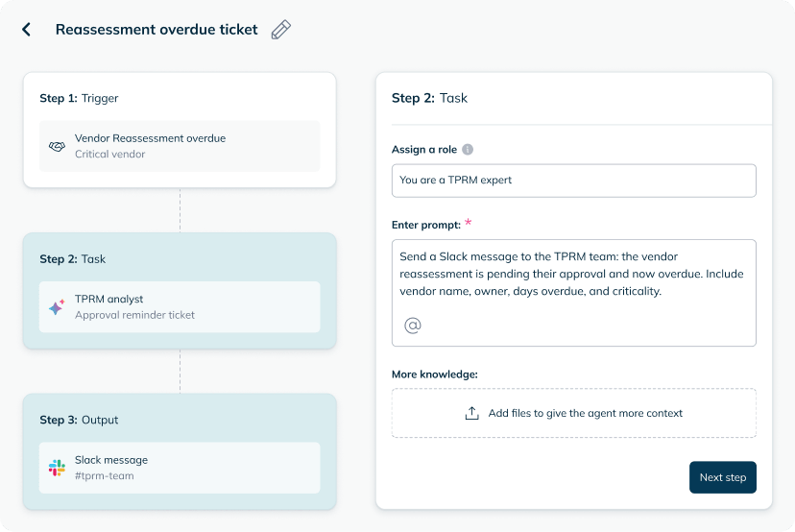Click the upload arrow icon
Viewport: 795px width, 532px height.
tap(472, 413)
